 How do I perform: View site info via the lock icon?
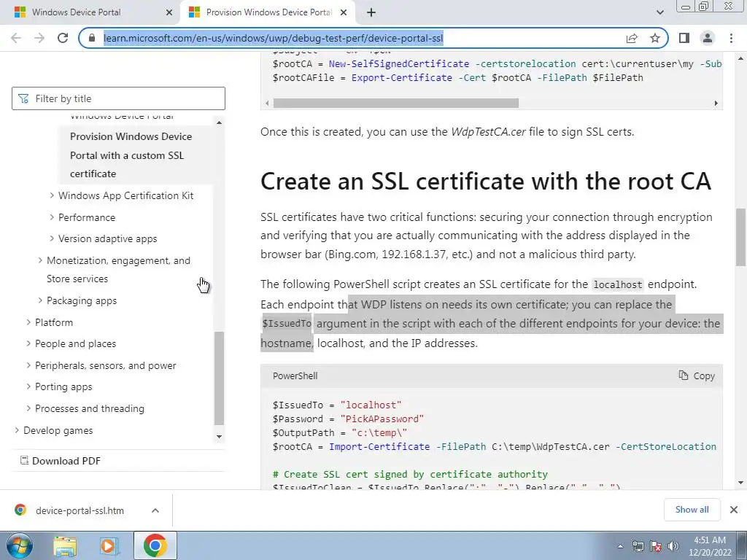tap(92, 38)
